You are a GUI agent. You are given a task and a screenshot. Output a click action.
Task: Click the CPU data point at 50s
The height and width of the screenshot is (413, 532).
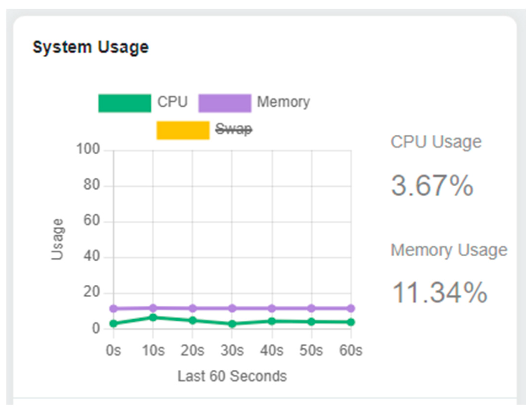[x=311, y=322]
